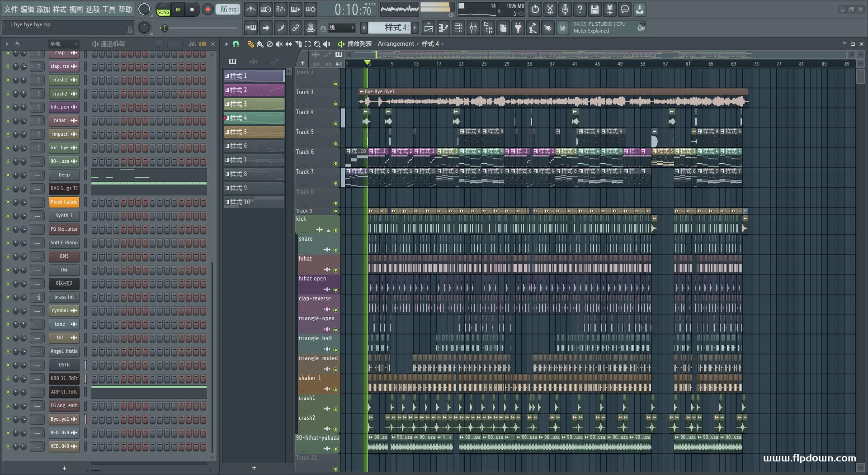Open the browser tree icon
Image resolution: width=868 pixels, height=475 pixels.
coord(488,28)
